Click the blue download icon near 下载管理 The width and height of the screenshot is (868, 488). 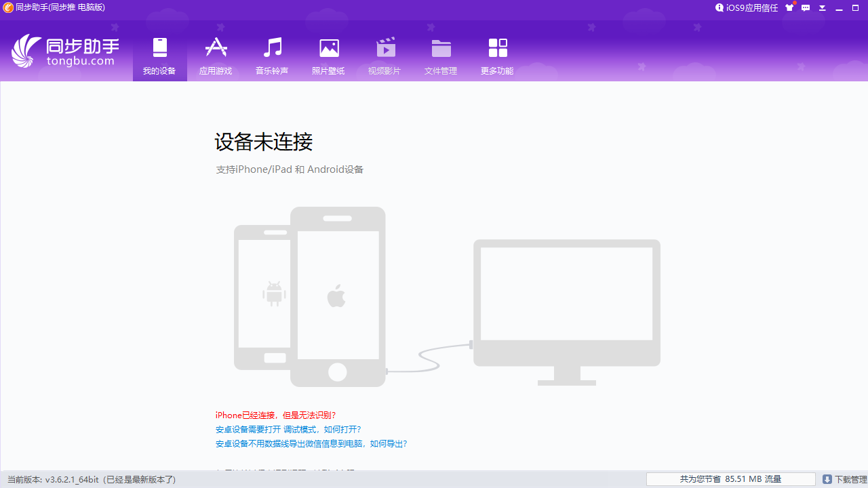pos(827,479)
